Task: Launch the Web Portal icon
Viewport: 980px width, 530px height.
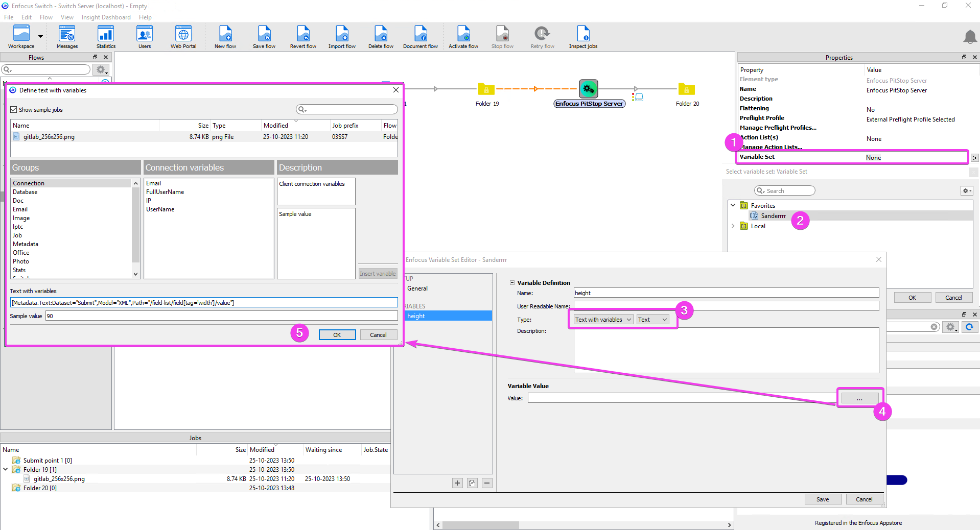Action: (x=183, y=37)
